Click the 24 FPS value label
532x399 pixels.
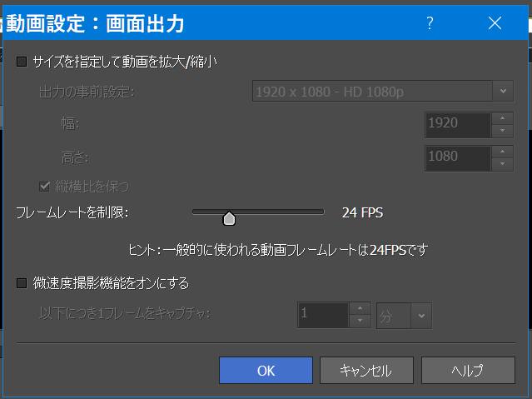[x=362, y=213]
